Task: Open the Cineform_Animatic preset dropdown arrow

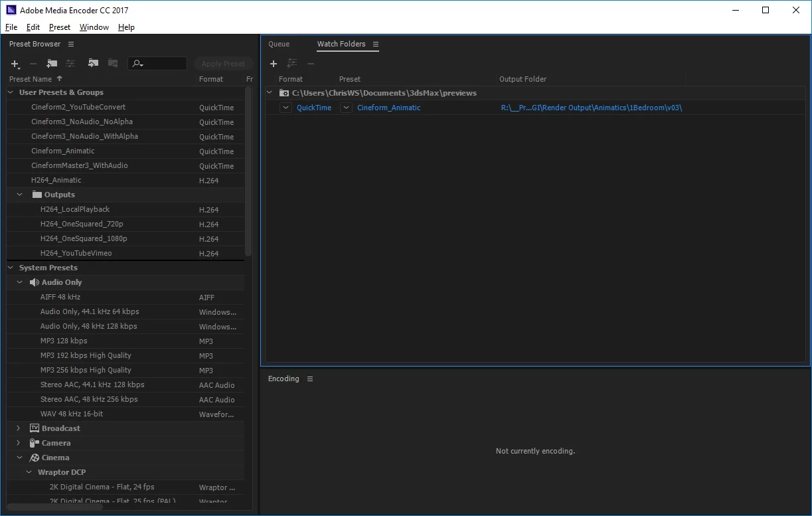Action: point(346,108)
